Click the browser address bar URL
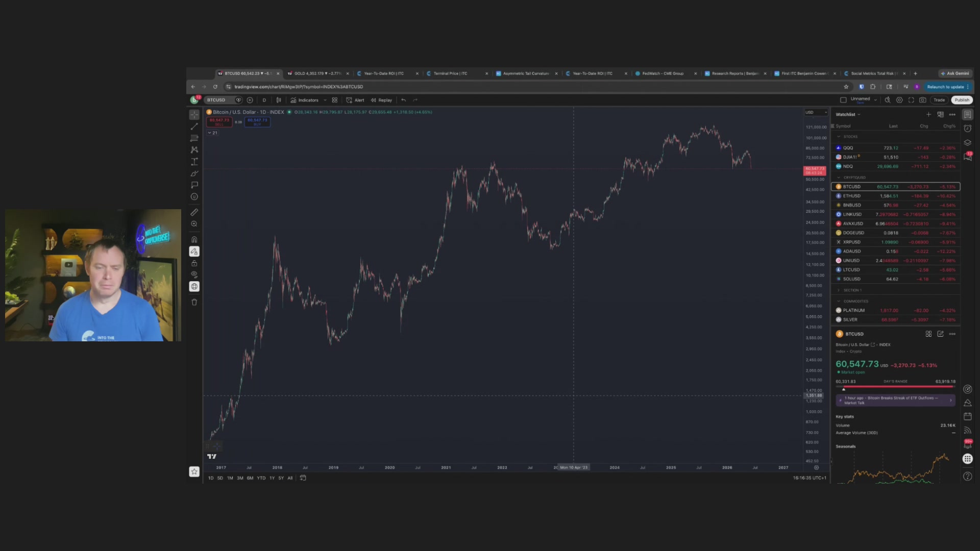 299,87
